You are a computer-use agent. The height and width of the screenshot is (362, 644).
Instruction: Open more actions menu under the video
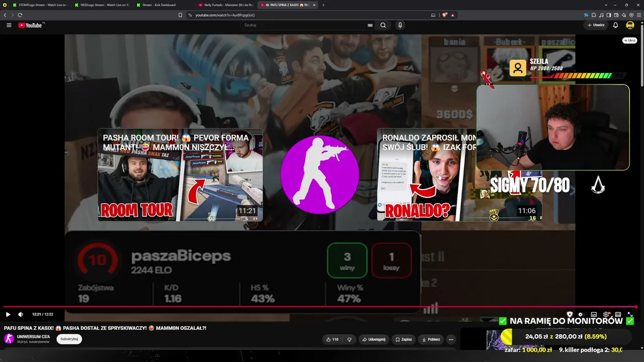(451, 339)
